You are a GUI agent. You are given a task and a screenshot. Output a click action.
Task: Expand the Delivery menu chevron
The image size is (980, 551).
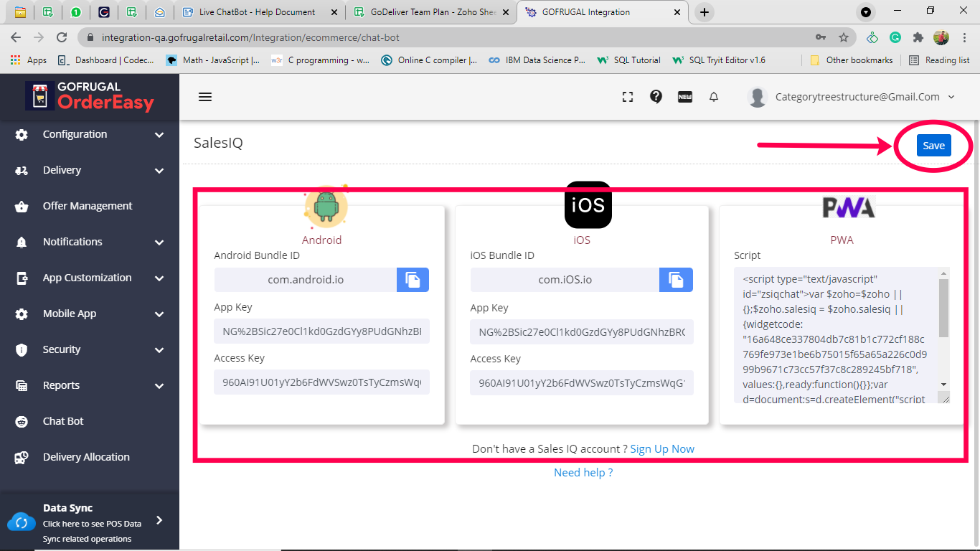pos(159,170)
